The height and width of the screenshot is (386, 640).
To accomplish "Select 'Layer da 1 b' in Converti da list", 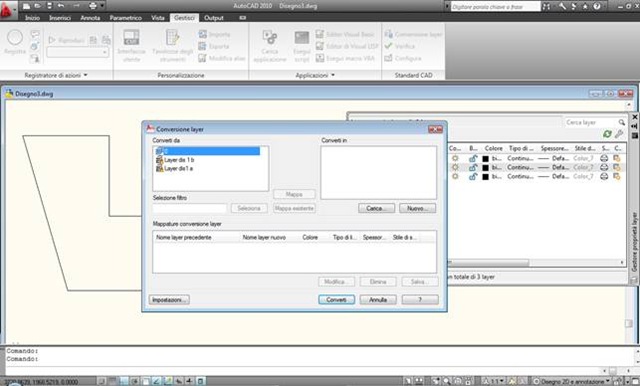I will 175,160.
